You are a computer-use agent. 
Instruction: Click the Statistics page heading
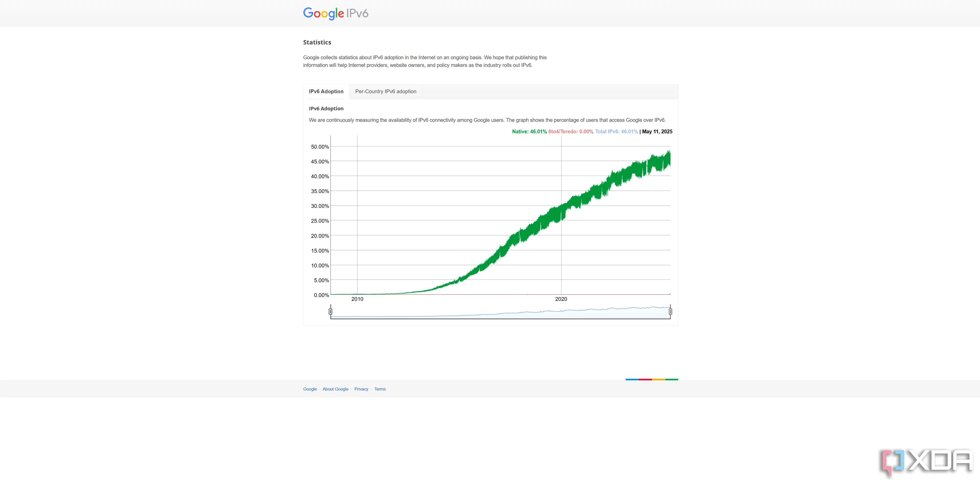pyautogui.click(x=317, y=42)
